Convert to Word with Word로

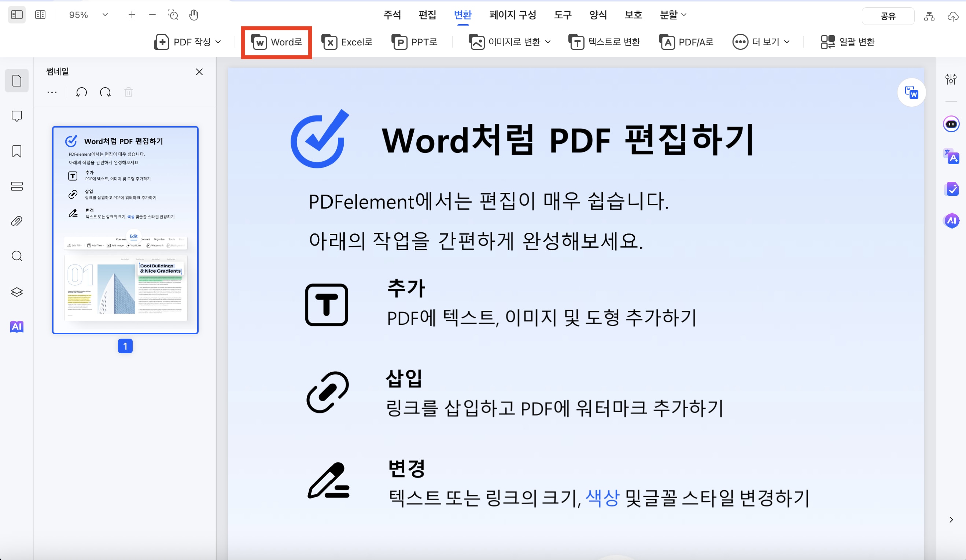276,42
